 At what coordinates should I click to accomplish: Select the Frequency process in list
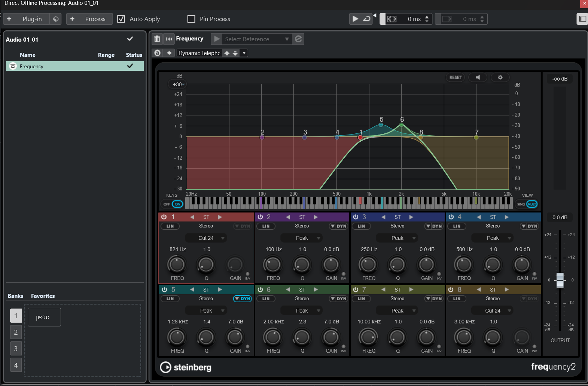[x=75, y=66]
